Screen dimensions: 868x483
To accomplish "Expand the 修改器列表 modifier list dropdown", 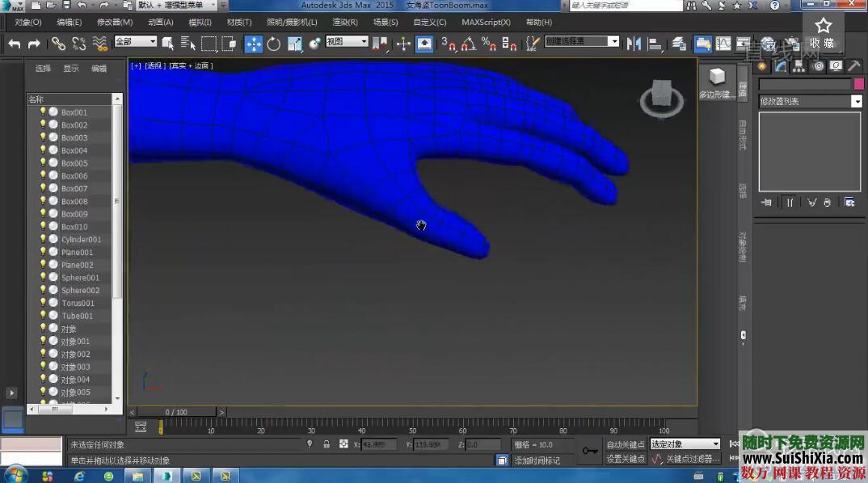I will [811, 101].
